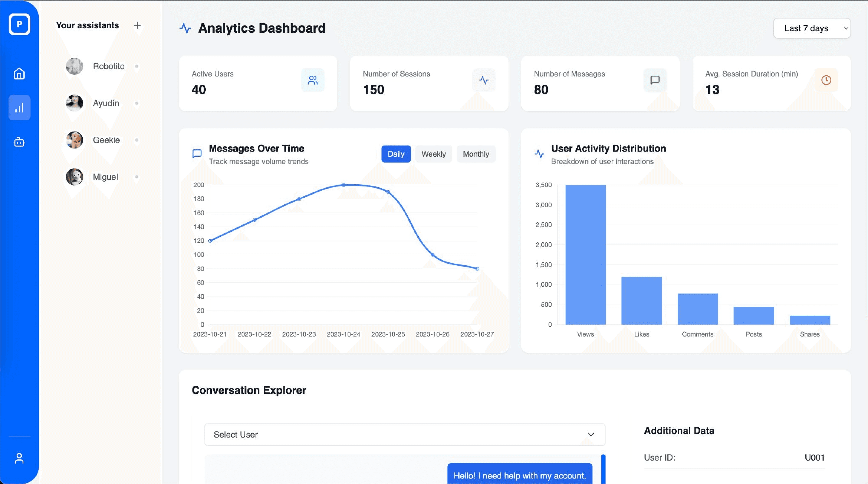This screenshot has height=484, width=868.
Task: Click the Number of Messages chat icon
Action: coord(655,80)
